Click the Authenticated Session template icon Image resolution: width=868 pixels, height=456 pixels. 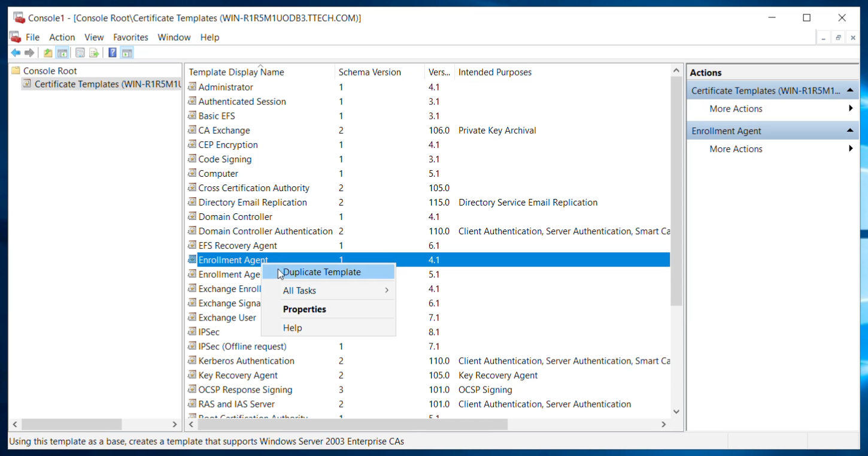[x=192, y=101]
